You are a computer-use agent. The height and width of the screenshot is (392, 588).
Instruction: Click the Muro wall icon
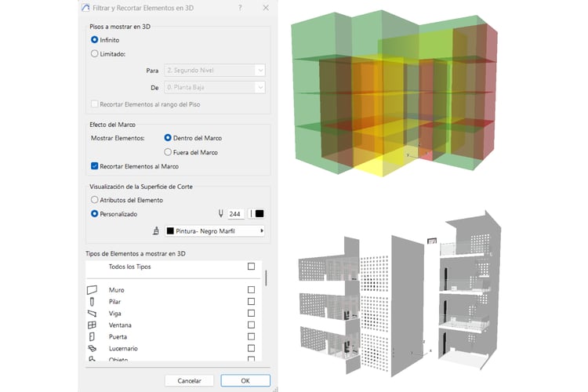point(92,289)
